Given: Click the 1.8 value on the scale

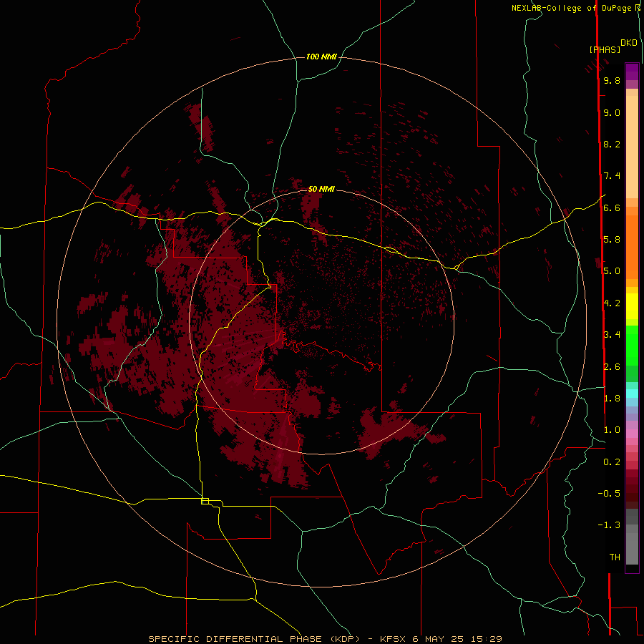Looking at the screenshot, I should point(612,399).
